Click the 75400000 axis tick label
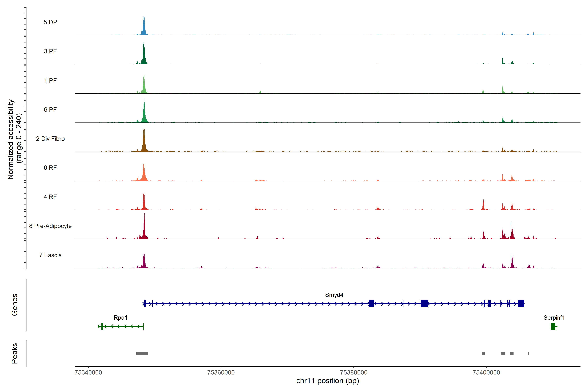The image size is (588, 392). click(x=486, y=372)
